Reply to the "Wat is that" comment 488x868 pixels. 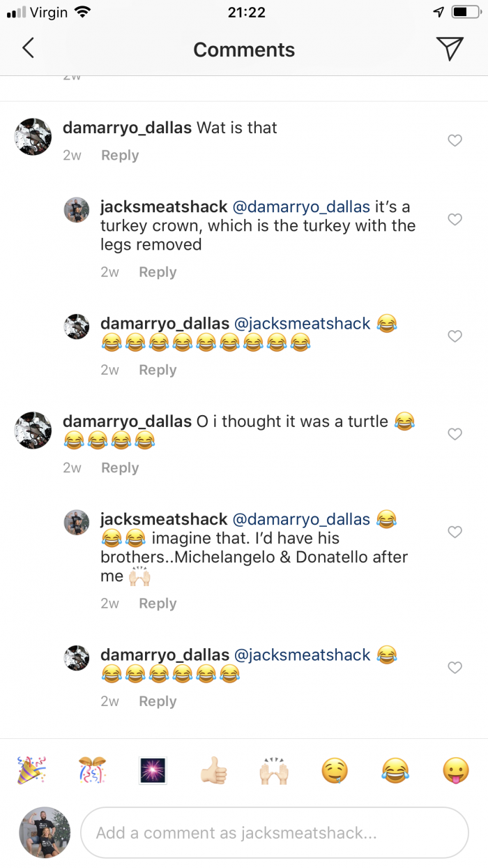point(120,156)
